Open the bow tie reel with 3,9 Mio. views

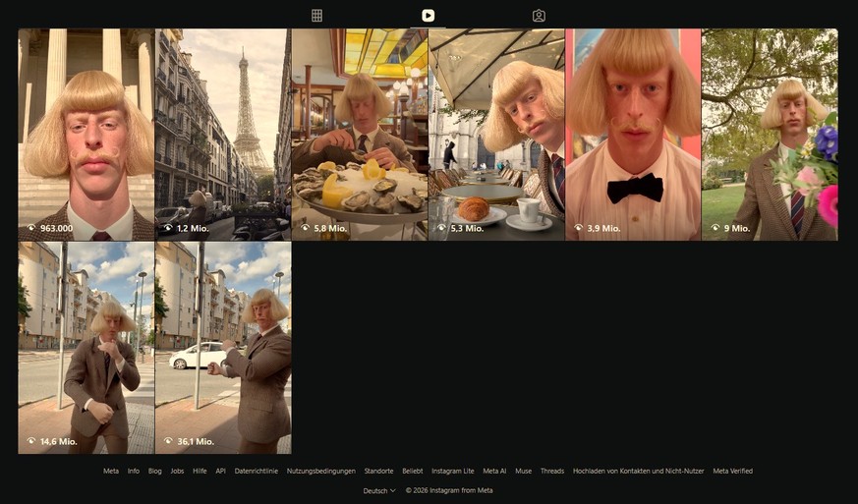tap(633, 135)
